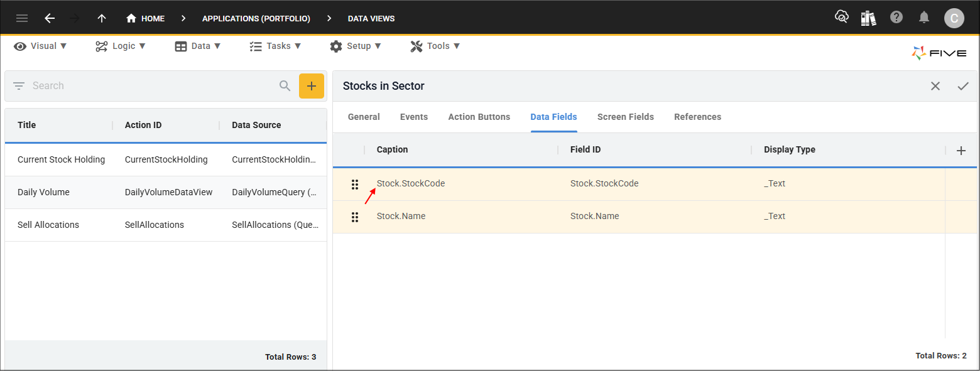
Task: Switch to the Action Buttons tab
Action: 479,117
